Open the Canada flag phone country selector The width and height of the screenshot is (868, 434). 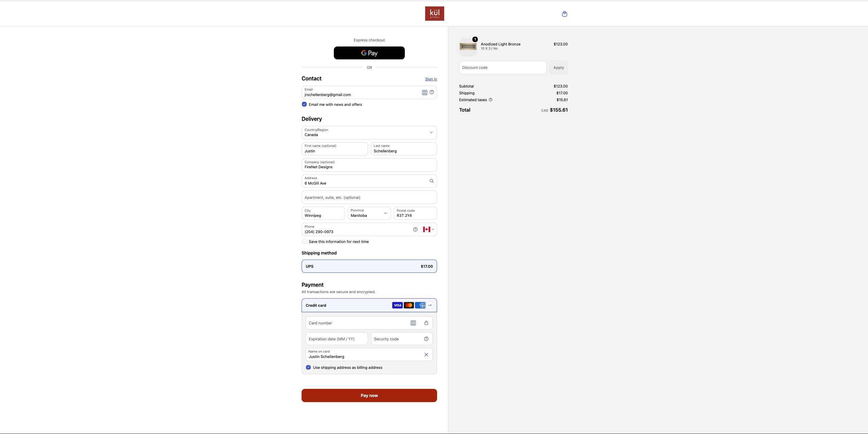429,229
